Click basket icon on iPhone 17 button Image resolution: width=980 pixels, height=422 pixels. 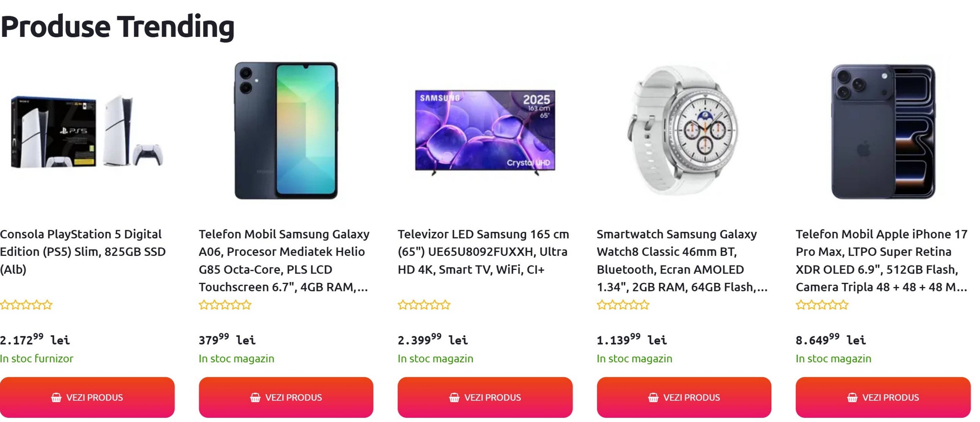[x=852, y=397]
